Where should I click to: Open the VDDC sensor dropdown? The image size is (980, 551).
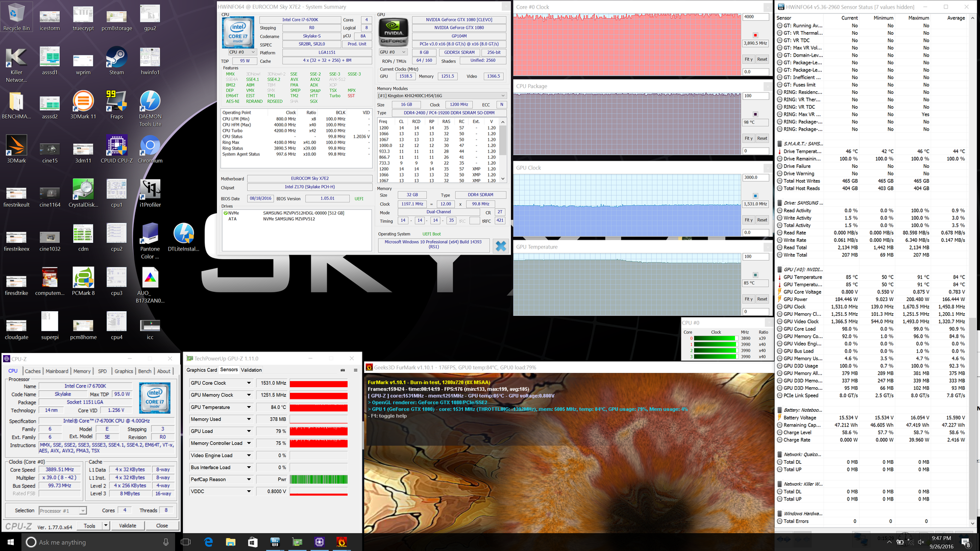pyautogui.click(x=249, y=491)
